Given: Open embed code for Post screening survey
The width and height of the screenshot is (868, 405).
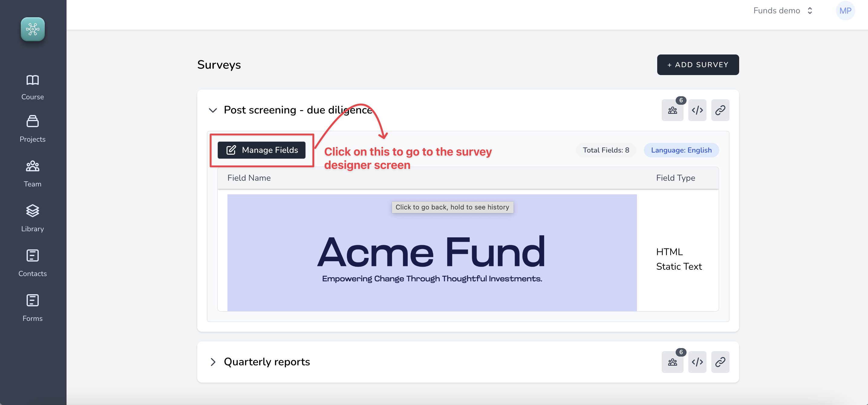Looking at the screenshot, I should pos(697,110).
